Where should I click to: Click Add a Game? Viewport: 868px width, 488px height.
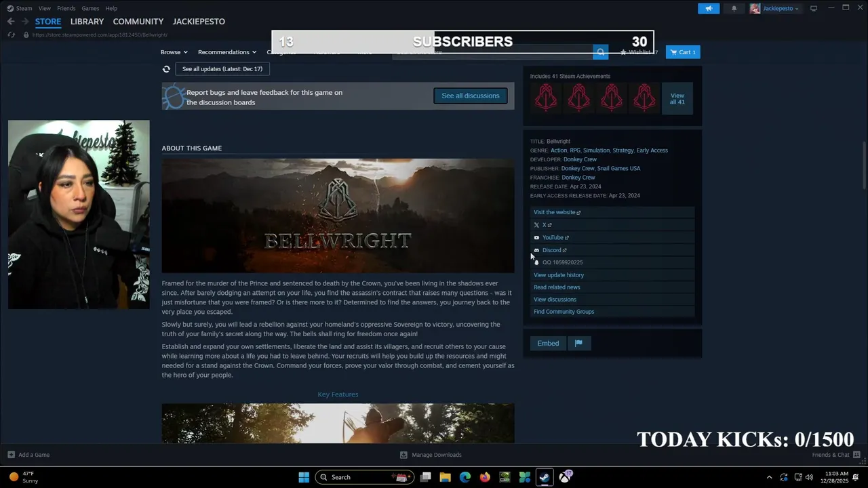click(28, 455)
